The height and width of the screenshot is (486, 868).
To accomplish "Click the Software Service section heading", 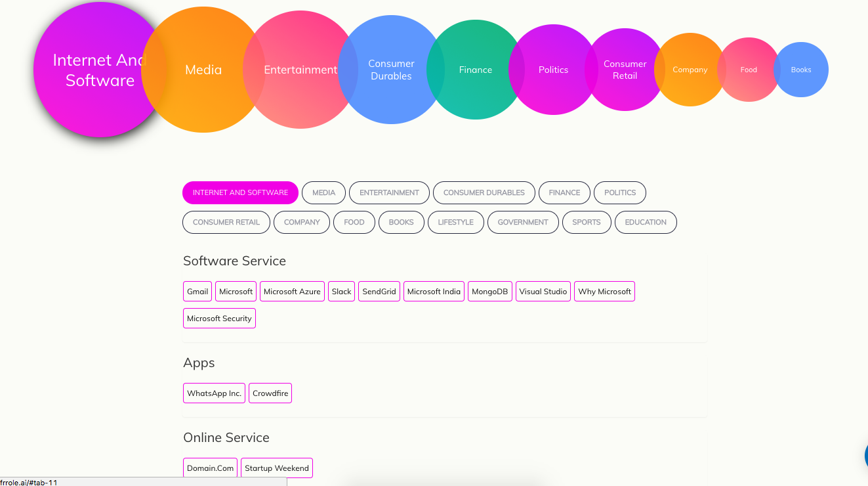I will [x=234, y=261].
